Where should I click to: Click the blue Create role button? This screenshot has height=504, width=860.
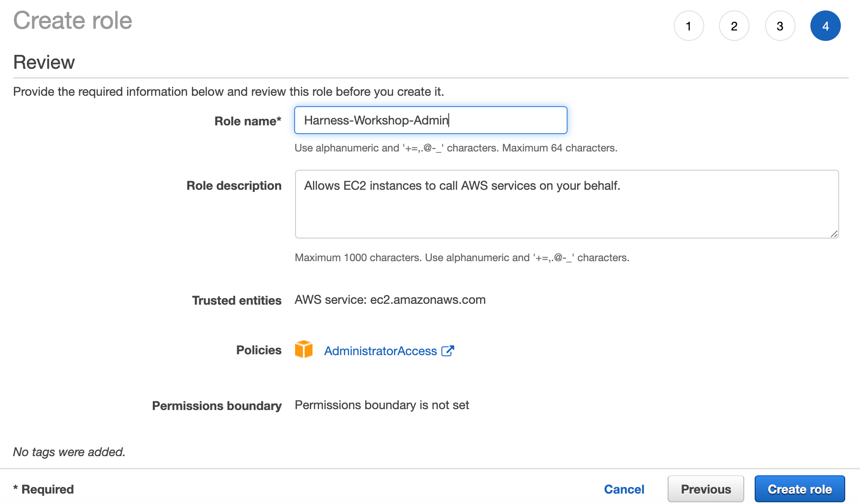click(x=800, y=489)
